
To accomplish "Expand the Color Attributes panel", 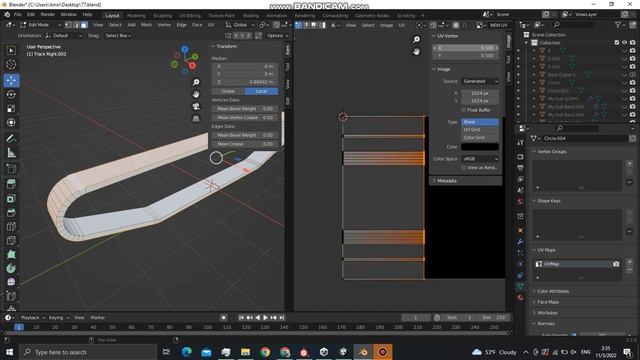I will pos(553,291).
